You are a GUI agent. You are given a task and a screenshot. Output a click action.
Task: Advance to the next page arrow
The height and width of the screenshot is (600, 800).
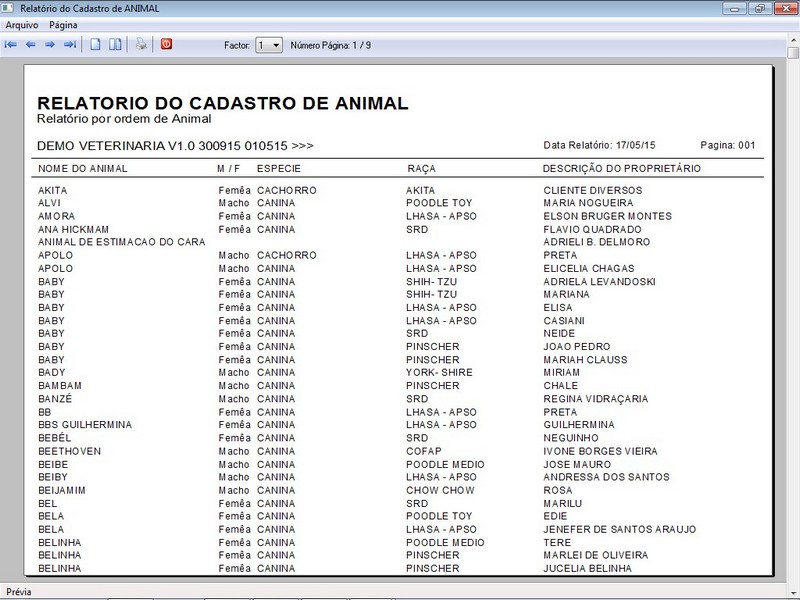(x=50, y=45)
